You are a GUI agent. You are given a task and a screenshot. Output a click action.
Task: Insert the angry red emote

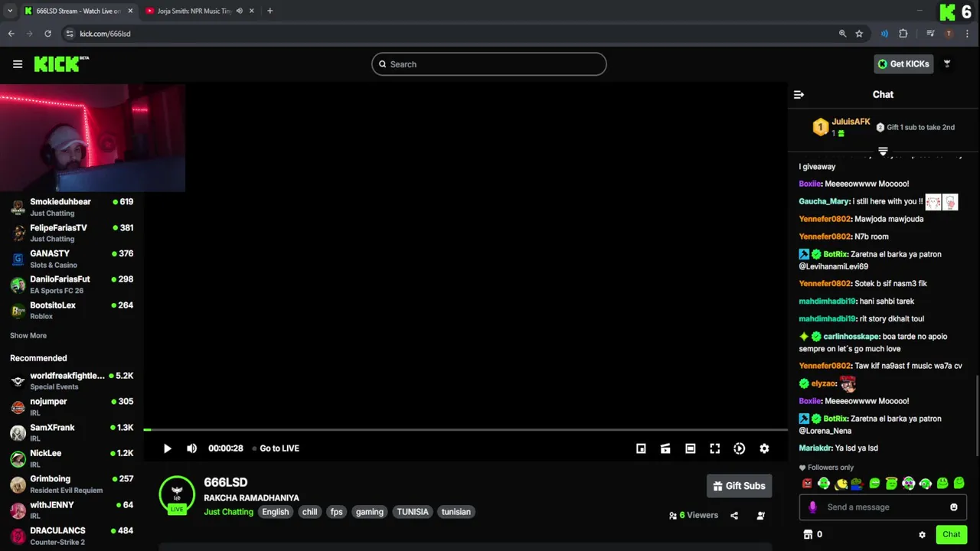[x=807, y=484]
